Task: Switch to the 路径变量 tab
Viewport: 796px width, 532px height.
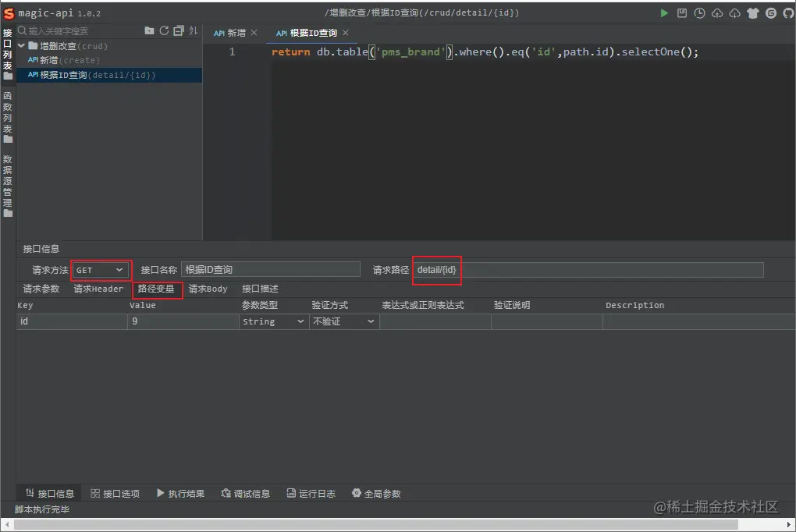Action: [156, 289]
